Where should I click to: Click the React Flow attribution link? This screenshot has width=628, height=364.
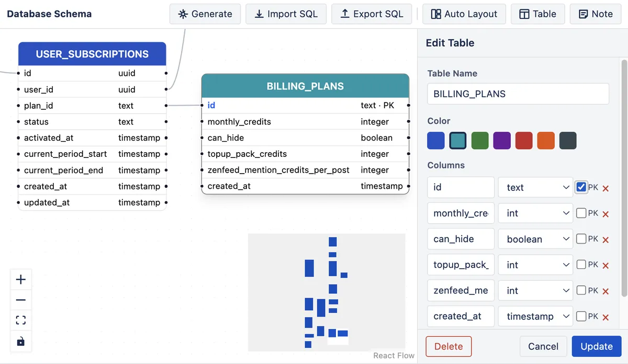(x=394, y=356)
